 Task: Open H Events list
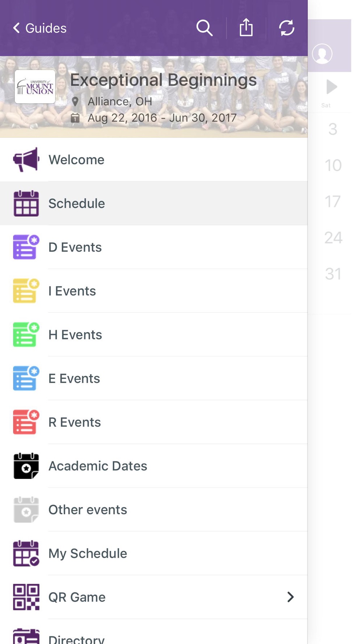point(154,335)
